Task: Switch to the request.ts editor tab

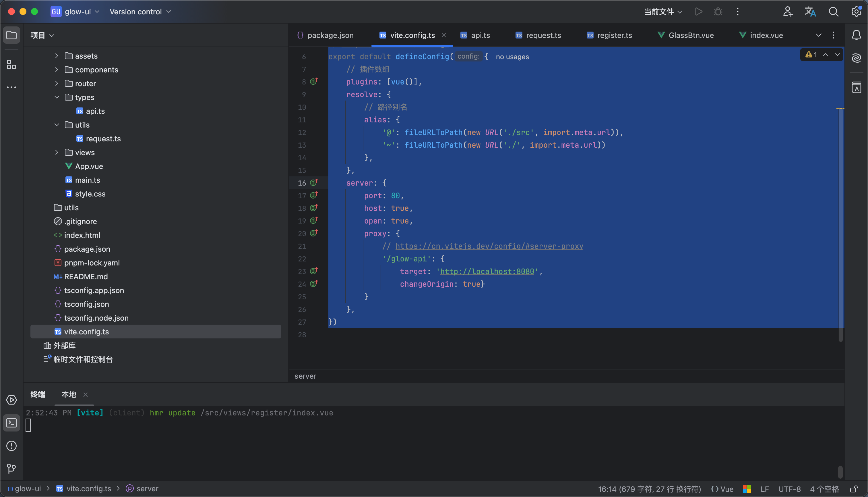Action: coord(543,35)
